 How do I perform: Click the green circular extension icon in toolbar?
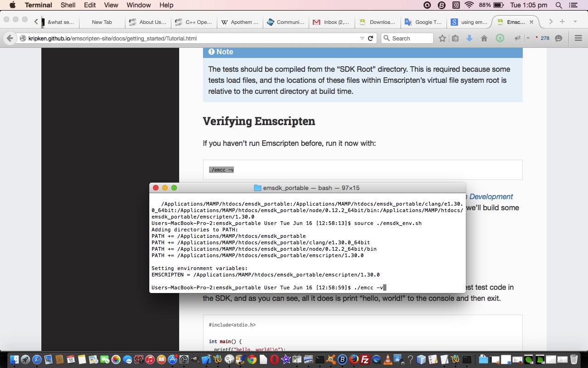500,38
